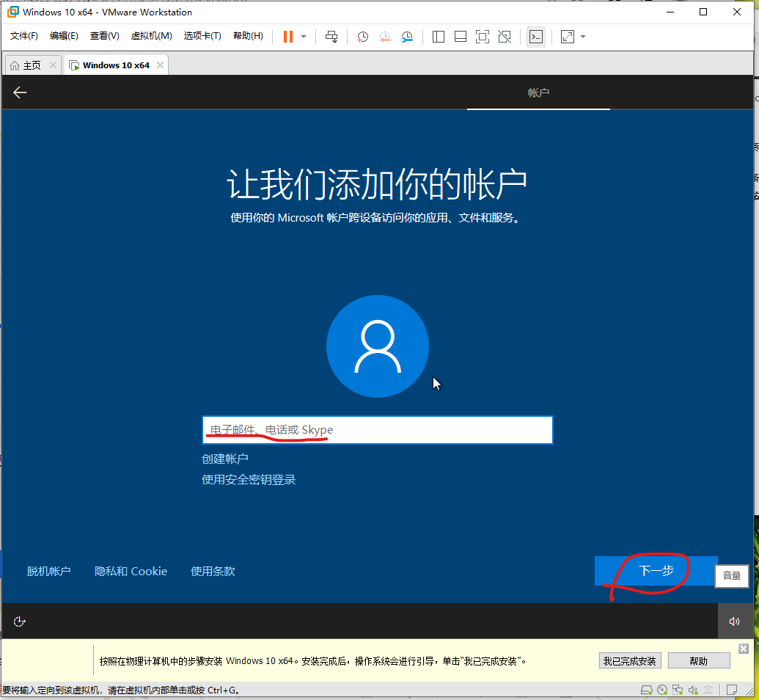This screenshot has width=759, height=700.
Task: Open the message log note icon
Action: tap(732, 689)
